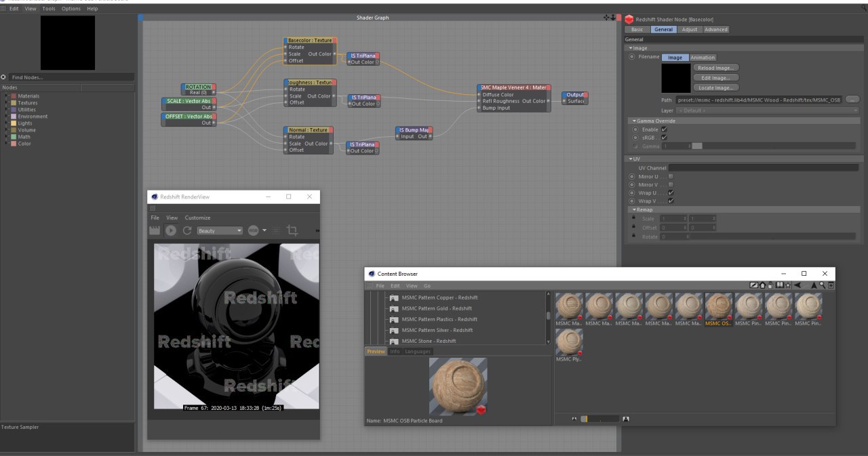Viewport: 868px width, 456px height.
Task: Select the crop region tool in RenderView
Action: tap(292, 230)
